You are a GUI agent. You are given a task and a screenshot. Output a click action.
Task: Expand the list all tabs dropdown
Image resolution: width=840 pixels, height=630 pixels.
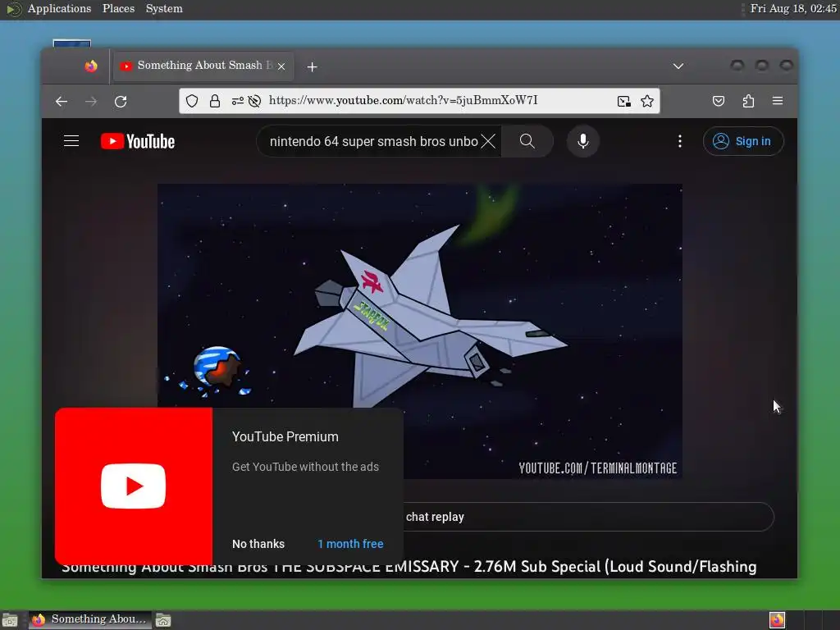coord(678,66)
